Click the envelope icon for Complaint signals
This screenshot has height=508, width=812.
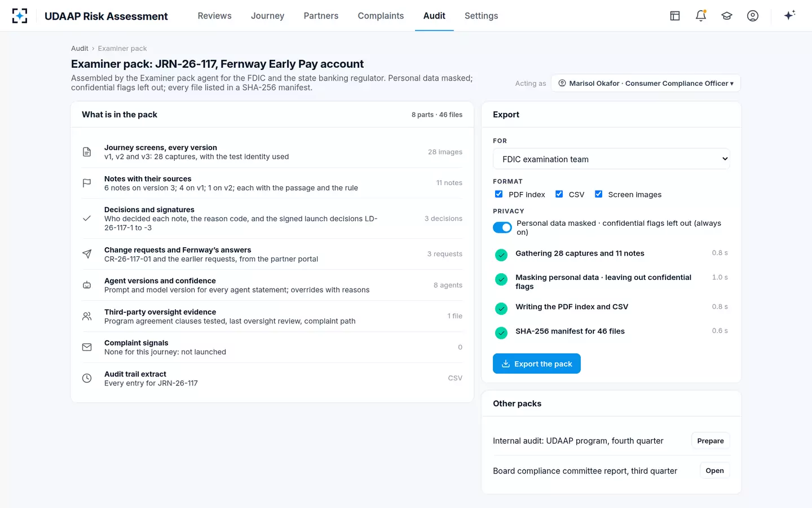tap(87, 347)
